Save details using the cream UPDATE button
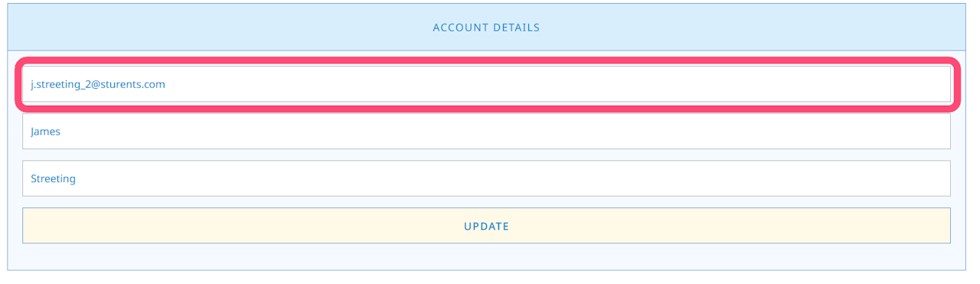The image size is (980, 284). coord(486,226)
